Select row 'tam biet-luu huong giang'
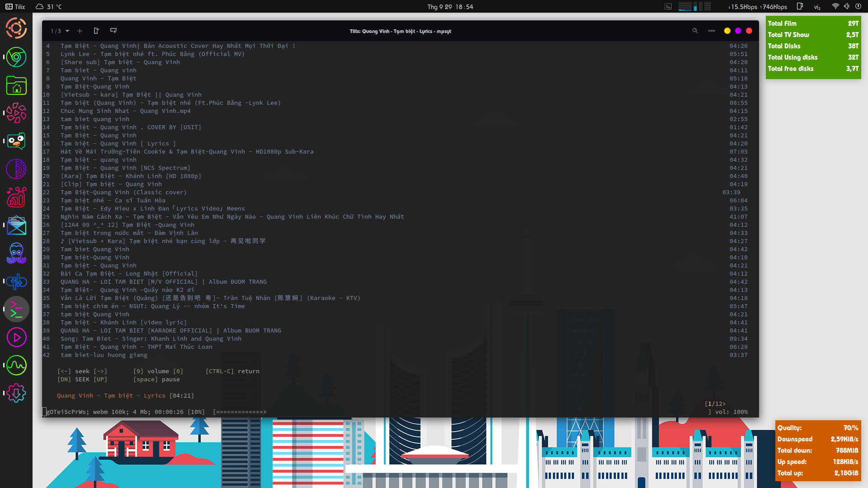 pyautogui.click(x=104, y=355)
